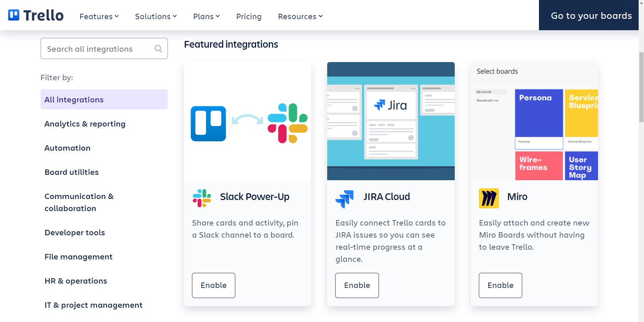644x322 pixels.
Task: Go to the Pricing page
Action: click(249, 16)
